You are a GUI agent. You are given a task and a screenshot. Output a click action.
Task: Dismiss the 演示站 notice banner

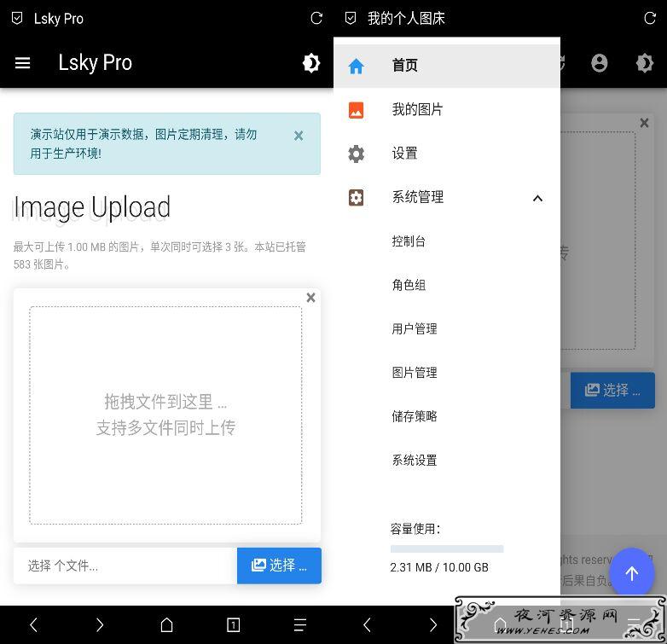click(299, 136)
